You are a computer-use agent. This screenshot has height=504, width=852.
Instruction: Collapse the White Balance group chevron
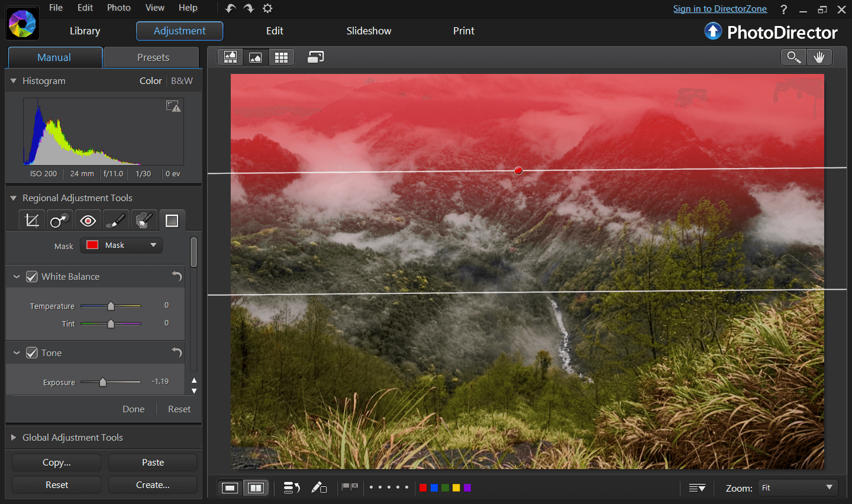[17, 276]
